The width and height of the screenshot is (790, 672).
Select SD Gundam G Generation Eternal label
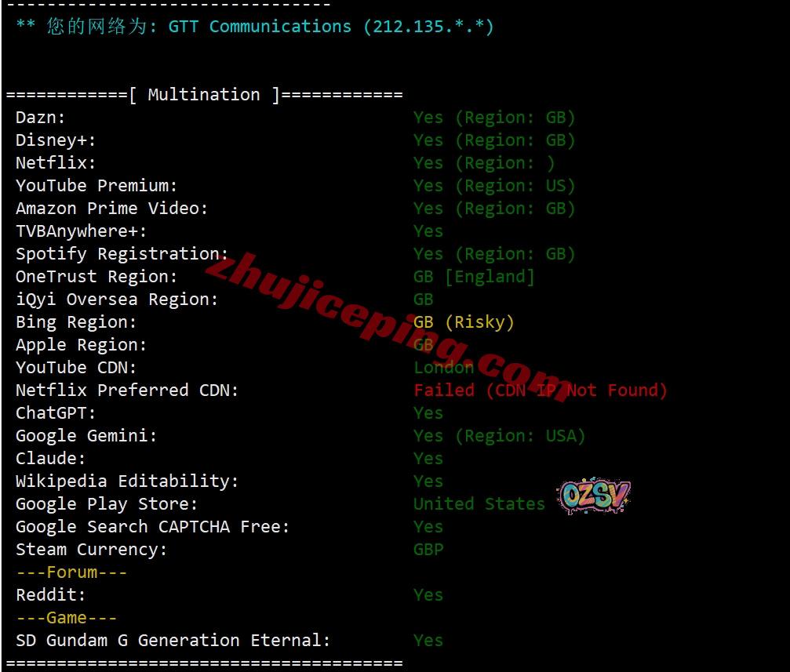[173, 641]
